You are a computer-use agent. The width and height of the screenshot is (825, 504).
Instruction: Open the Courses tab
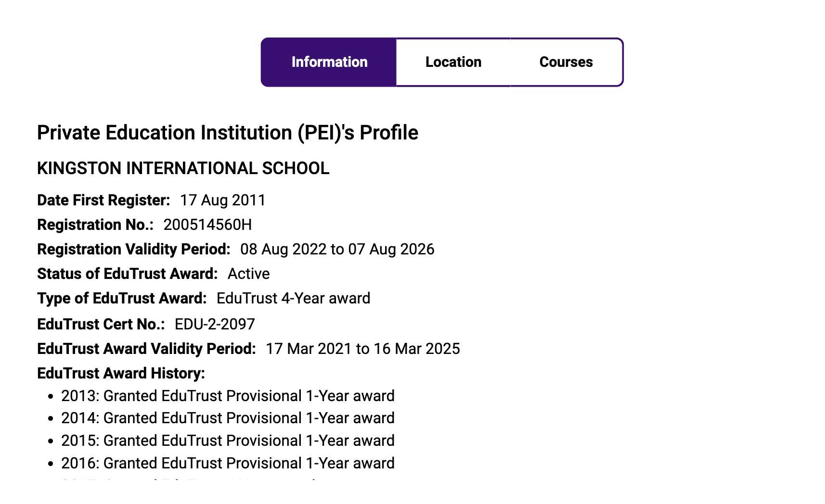[566, 62]
